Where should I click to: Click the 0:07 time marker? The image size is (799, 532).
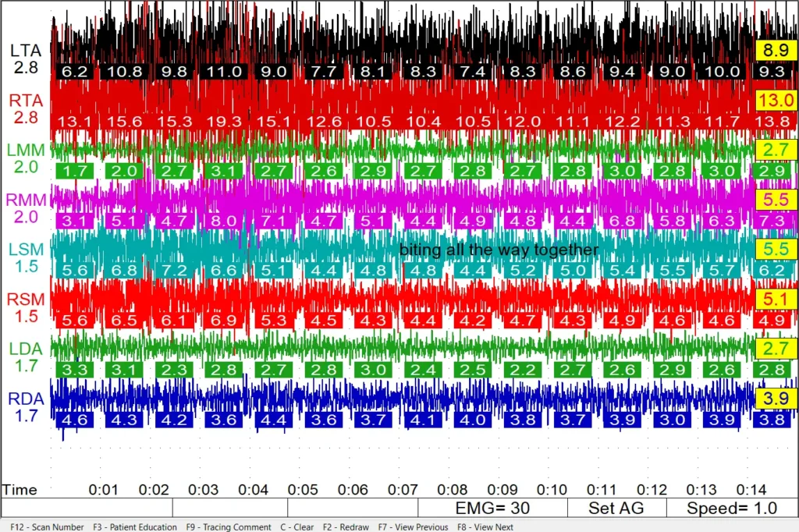tap(403, 490)
